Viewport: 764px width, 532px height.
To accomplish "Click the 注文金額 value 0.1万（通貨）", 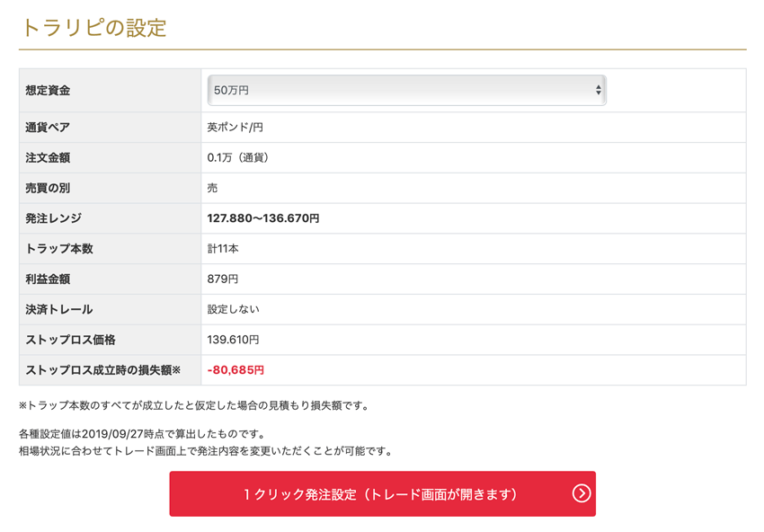I will click(x=238, y=158).
